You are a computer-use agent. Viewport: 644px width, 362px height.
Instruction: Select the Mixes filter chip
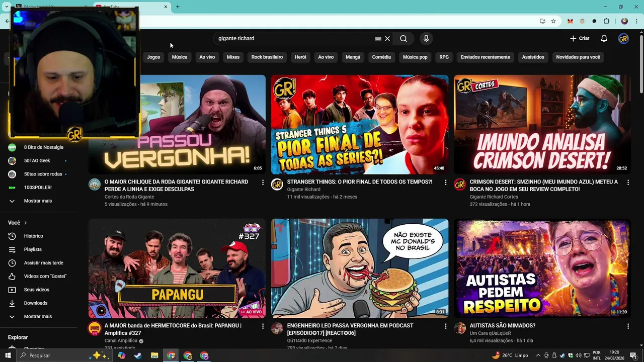[x=233, y=57]
